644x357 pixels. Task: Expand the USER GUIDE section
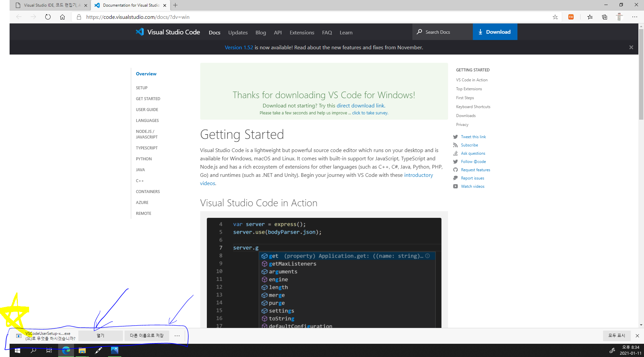(x=147, y=109)
